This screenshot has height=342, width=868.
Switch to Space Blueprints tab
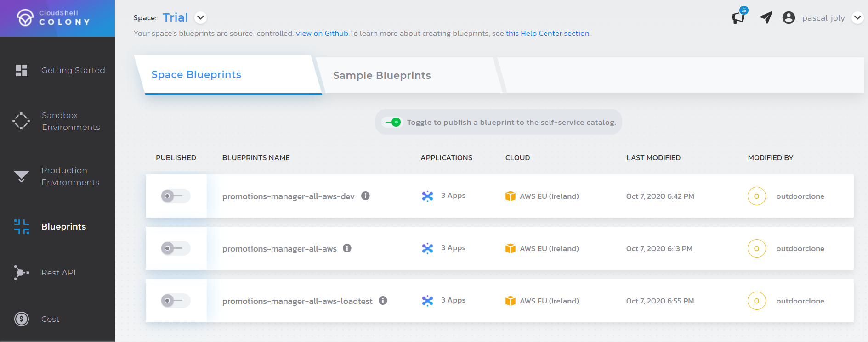click(228, 75)
